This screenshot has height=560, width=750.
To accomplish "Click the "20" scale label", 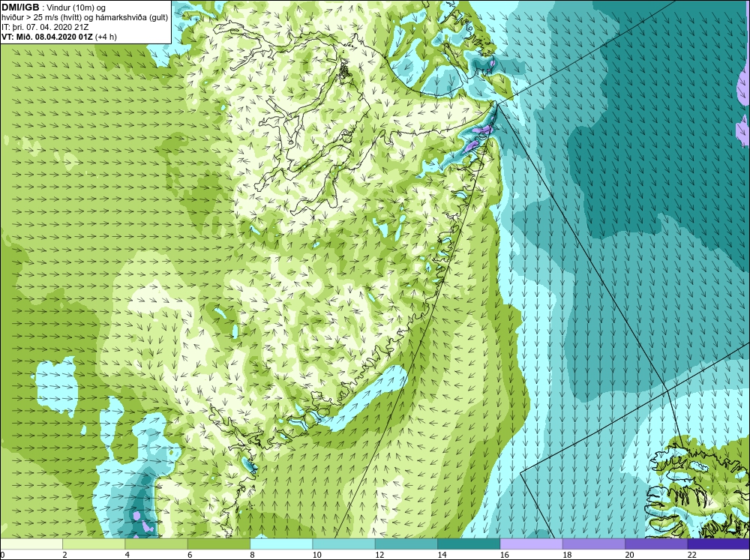I will coord(629,555).
